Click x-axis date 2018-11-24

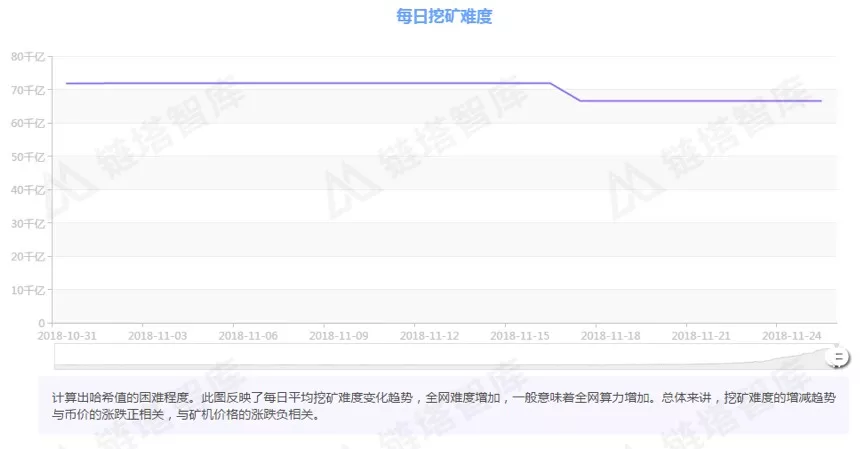click(791, 336)
